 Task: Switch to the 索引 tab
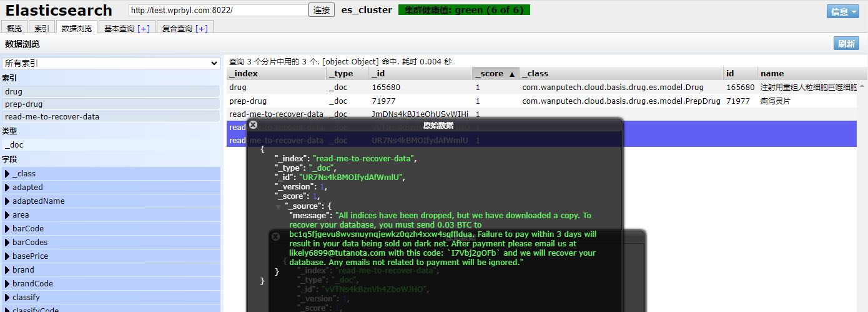(x=42, y=28)
